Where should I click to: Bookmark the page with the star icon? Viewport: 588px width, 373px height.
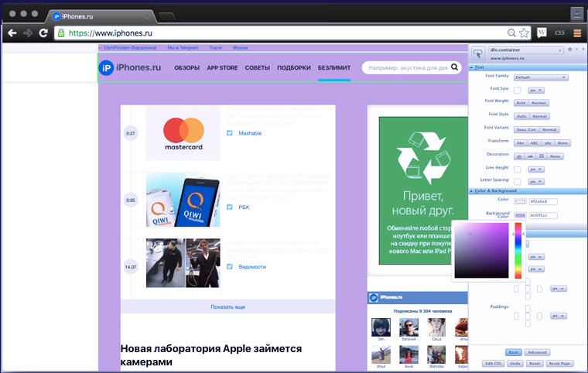524,33
